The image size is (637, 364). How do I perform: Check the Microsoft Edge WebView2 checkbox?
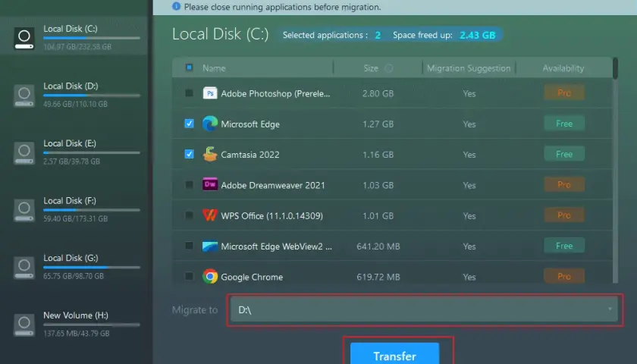(189, 246)
